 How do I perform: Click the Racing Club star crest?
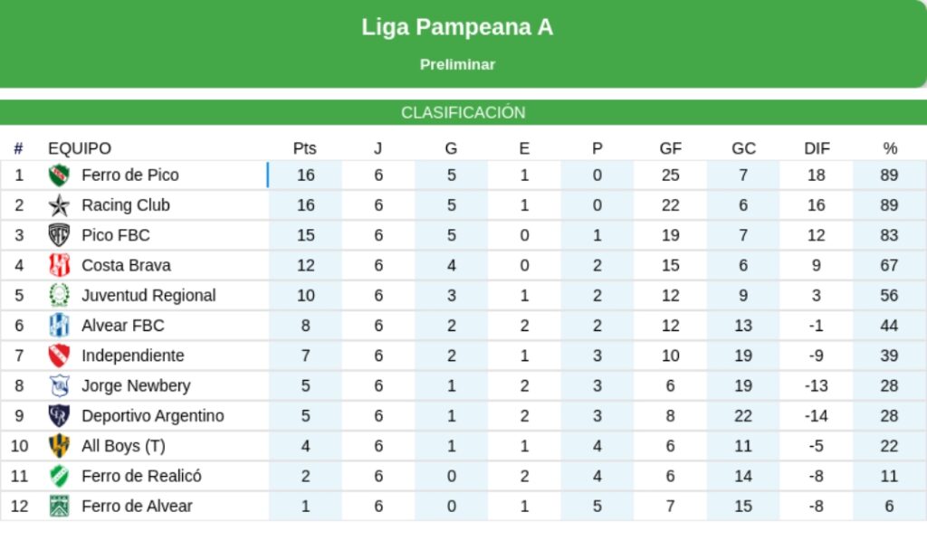point(59,205)
